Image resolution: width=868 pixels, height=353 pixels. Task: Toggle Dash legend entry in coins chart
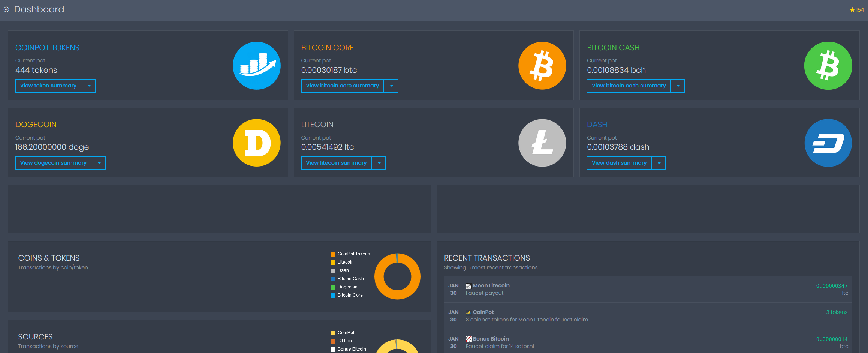(x=340, y=270)
